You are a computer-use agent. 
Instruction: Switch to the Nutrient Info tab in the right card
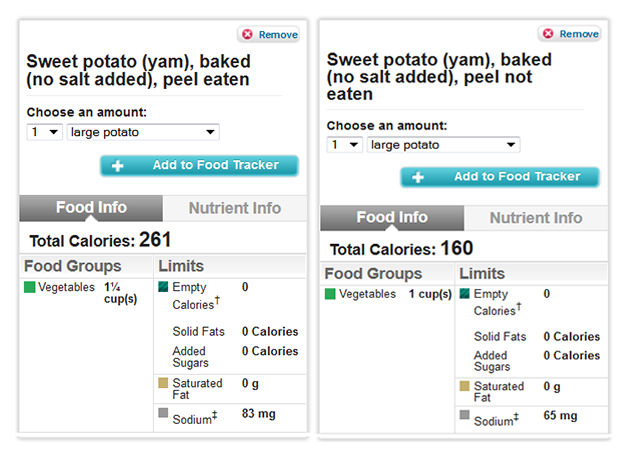[x=536, y=218]
